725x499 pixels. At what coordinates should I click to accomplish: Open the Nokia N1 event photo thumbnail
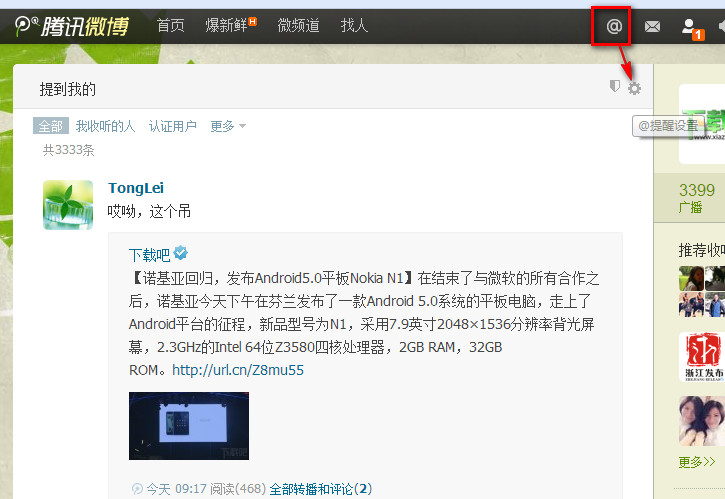pos(189,426)
